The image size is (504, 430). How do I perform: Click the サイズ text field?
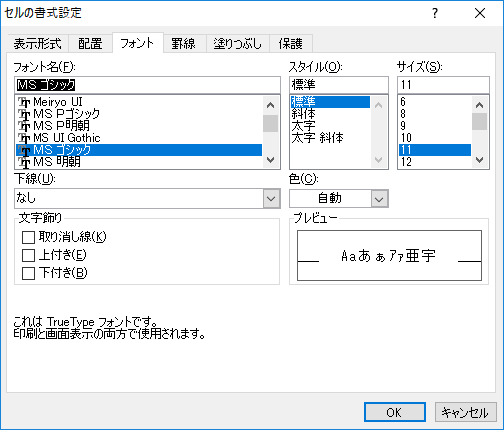[443, 85]
